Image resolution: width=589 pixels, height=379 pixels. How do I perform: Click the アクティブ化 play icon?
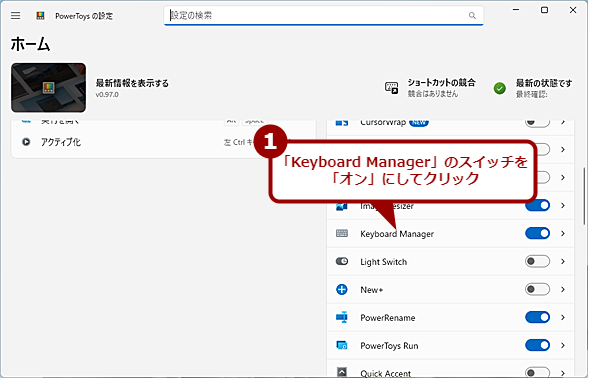(x=26, y=142)
